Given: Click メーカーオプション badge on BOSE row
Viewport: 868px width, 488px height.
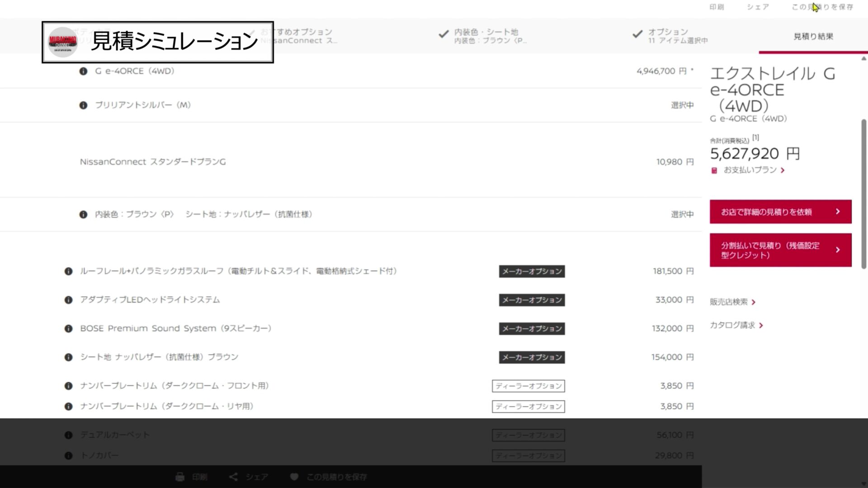Looking at the screenshot, I should (x=532, y=328).
